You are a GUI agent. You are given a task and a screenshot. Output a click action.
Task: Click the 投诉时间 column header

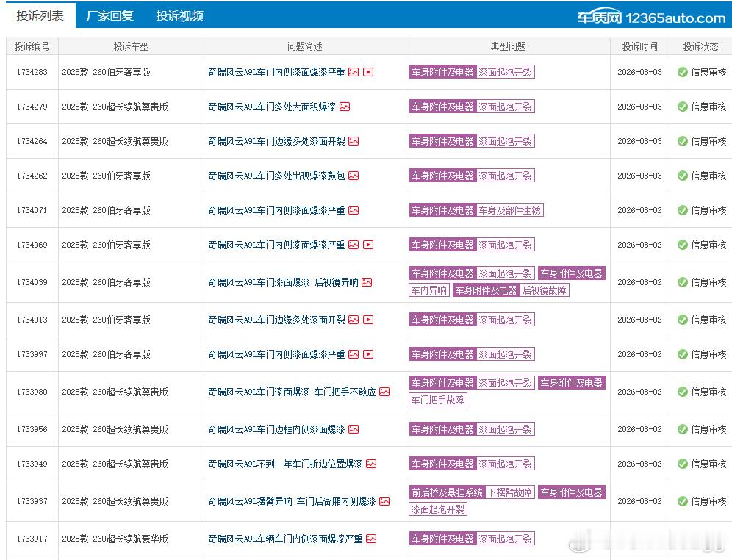[640, 46]
